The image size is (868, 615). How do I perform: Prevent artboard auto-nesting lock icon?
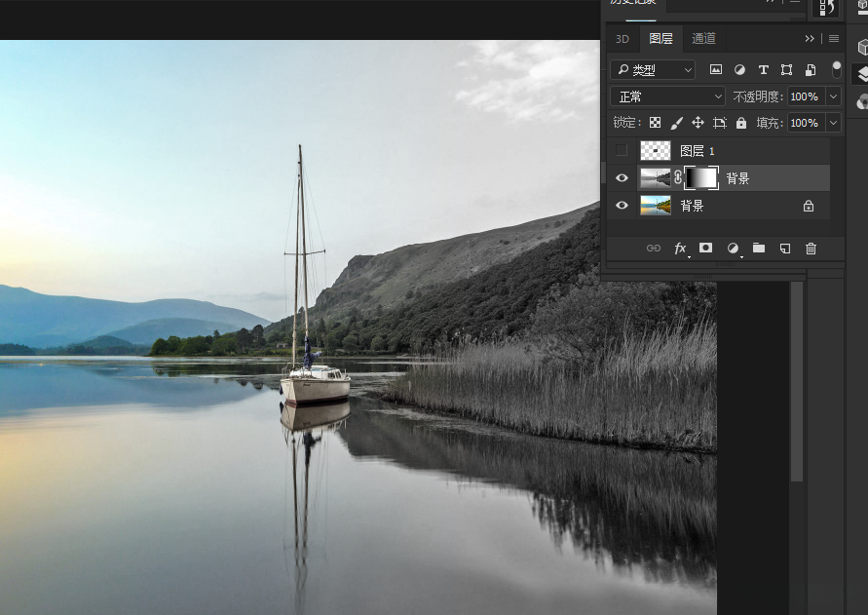pyautogui.click(x=720, y=123)
